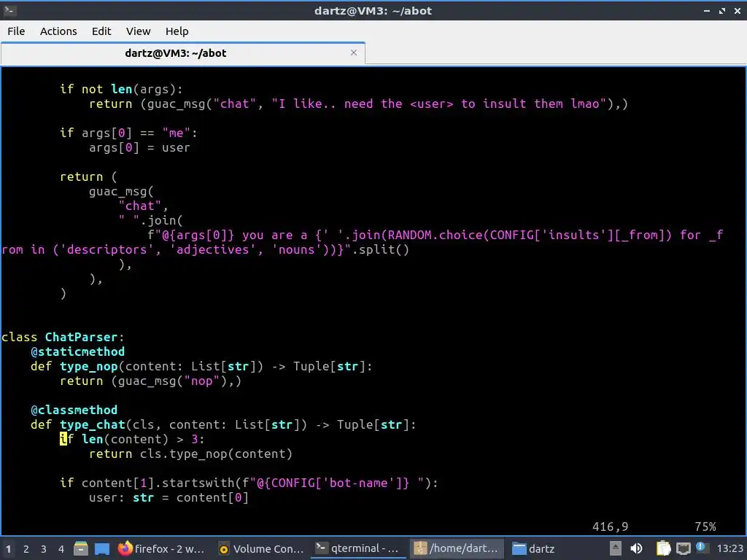Open the File menu
The image size is (747, 560).
[x=16, y=31]
